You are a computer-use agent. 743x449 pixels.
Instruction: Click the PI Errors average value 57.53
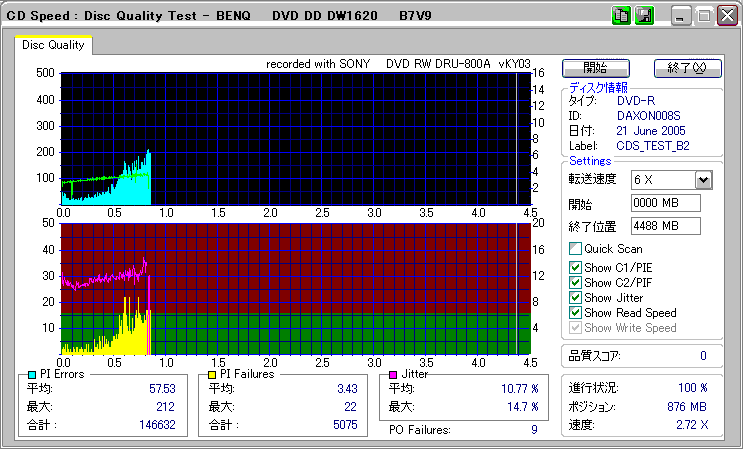click(162, 389)
